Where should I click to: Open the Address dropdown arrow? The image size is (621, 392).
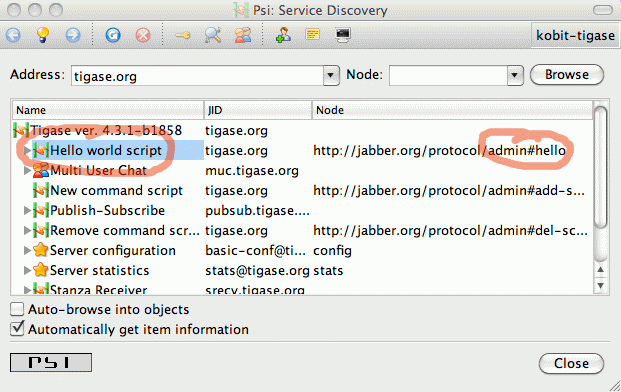click(331, 76)
